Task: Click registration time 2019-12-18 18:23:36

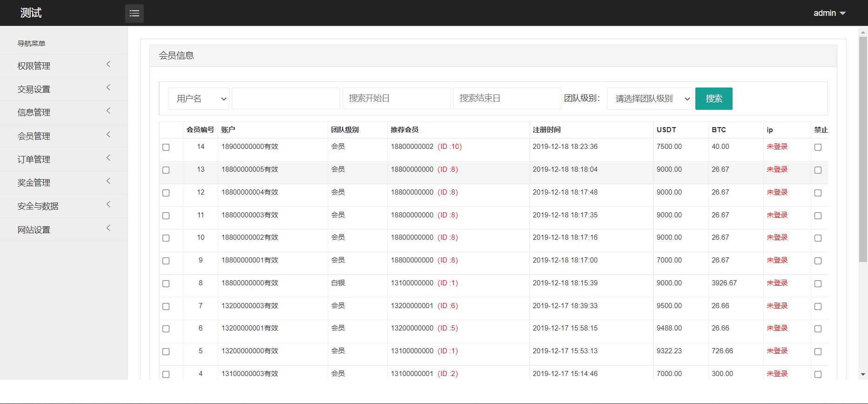Action: click(x=565, y=147)
